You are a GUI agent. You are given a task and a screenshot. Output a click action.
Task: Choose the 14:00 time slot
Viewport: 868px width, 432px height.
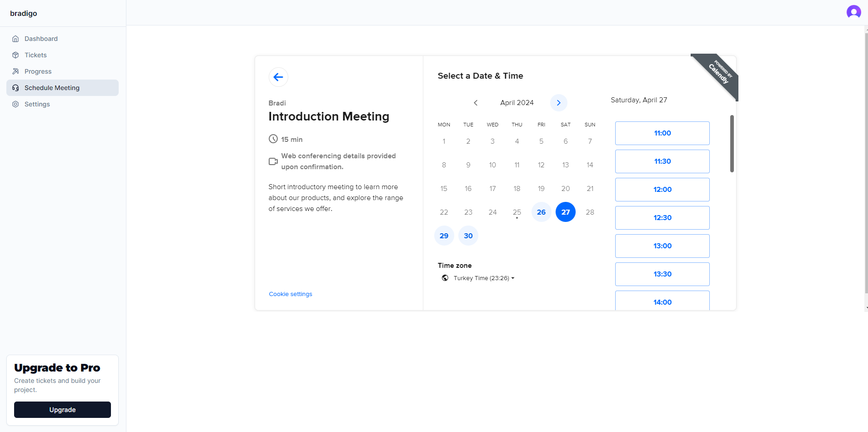coord(662,301)
